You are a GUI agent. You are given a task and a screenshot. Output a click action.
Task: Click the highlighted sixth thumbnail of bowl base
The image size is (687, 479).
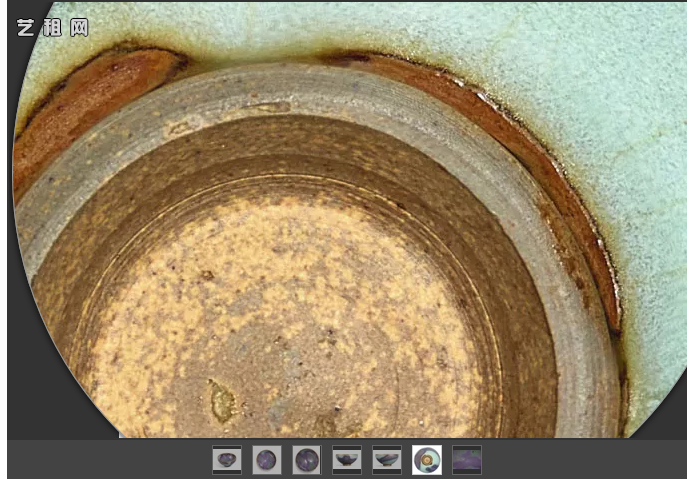(x=427, y=460)
